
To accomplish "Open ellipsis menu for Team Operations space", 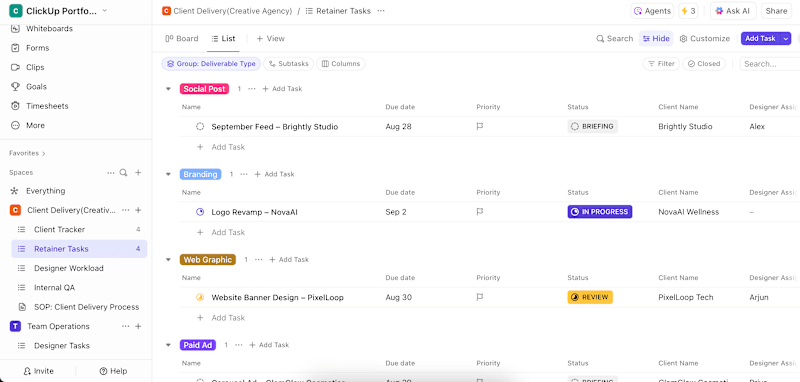I will [126, 326].
